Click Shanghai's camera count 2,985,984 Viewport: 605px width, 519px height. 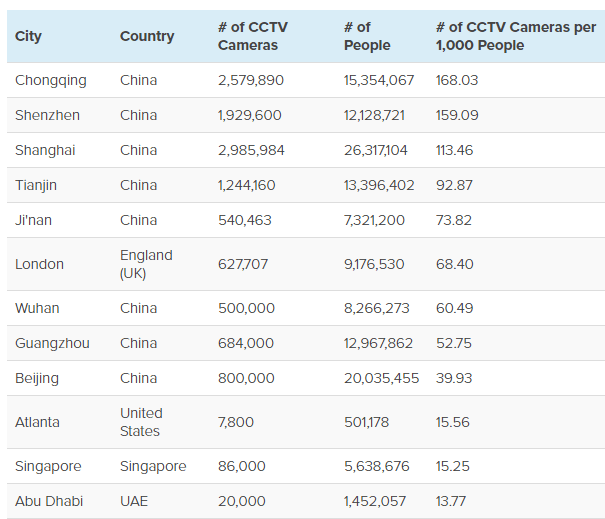coord(251,150)
